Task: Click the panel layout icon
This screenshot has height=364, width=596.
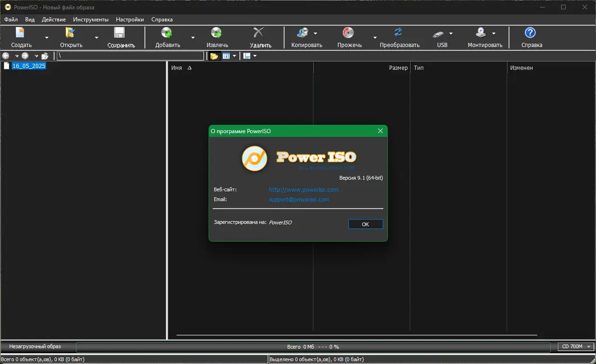Action: point(247,56)
